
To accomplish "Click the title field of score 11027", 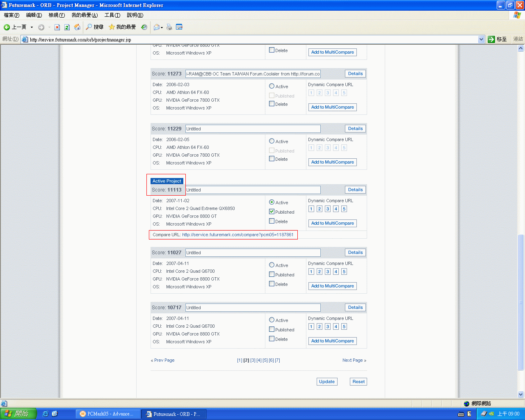I will tap(253, 253).
